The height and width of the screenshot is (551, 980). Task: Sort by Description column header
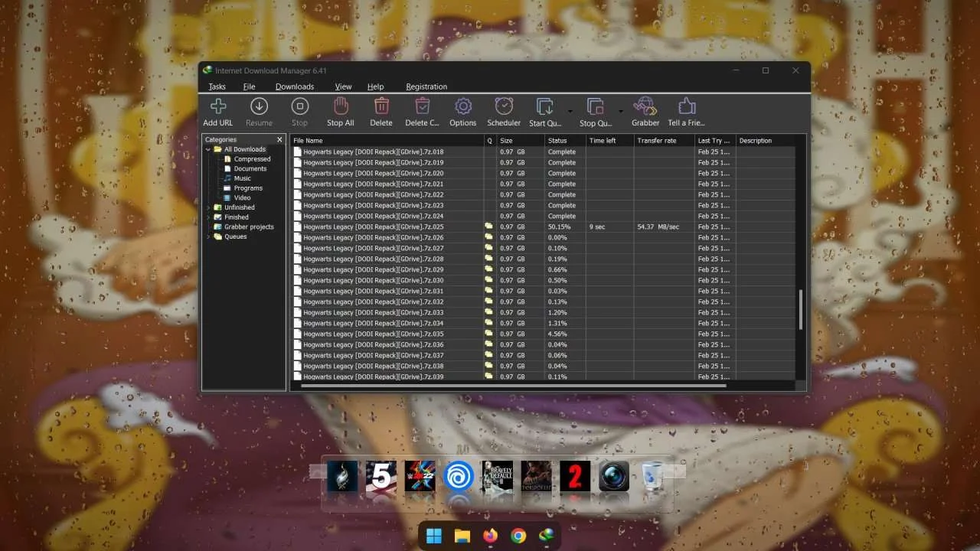pos(765,141)
